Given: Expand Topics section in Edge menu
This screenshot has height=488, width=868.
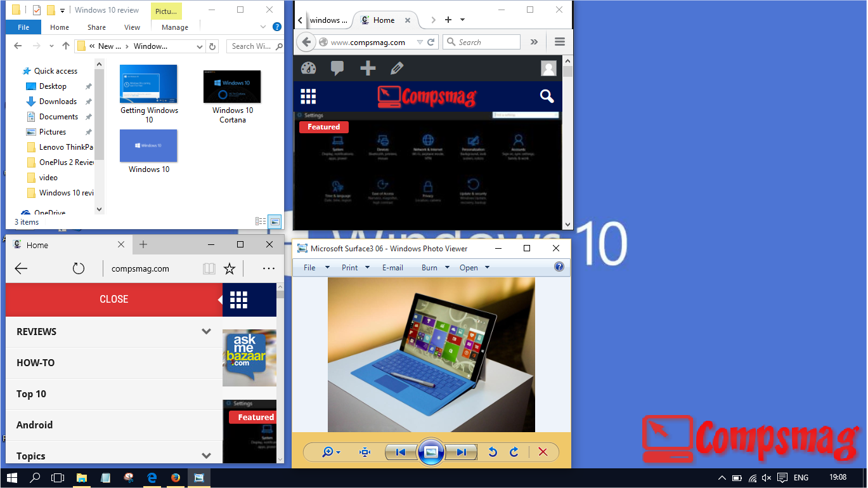Looking at the screenshot, I should (x=206, y=456).
